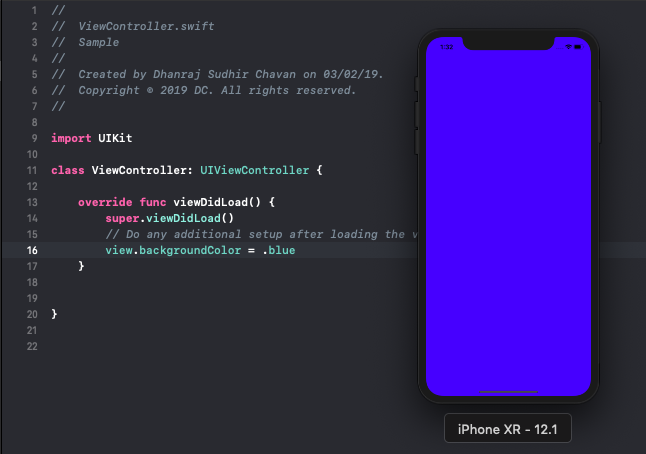Click the iPhone notch area
Viewport: 646px width, 454px height.
[x=508, y=43]
